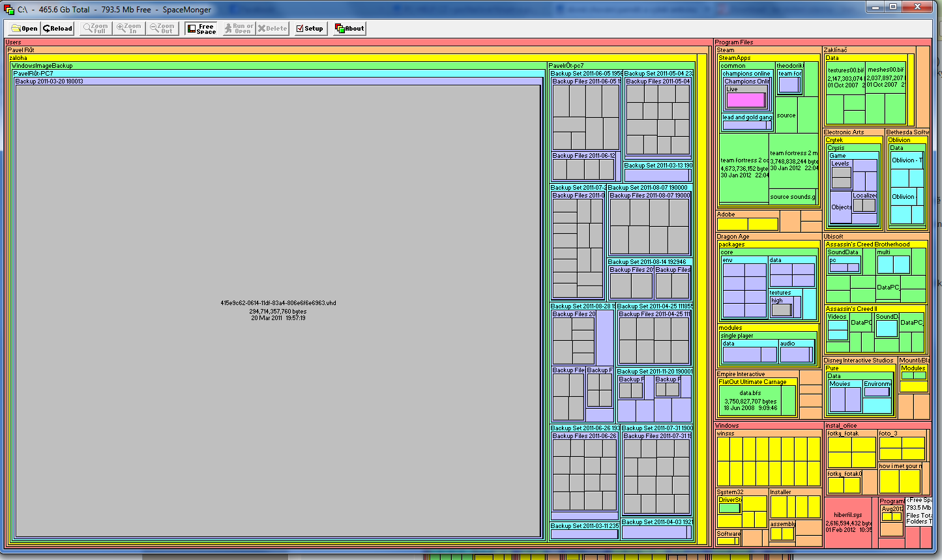The height and width of the screenshot is (560, 942).
Task: Click the Open folder toolbar button
Action: 25,29
